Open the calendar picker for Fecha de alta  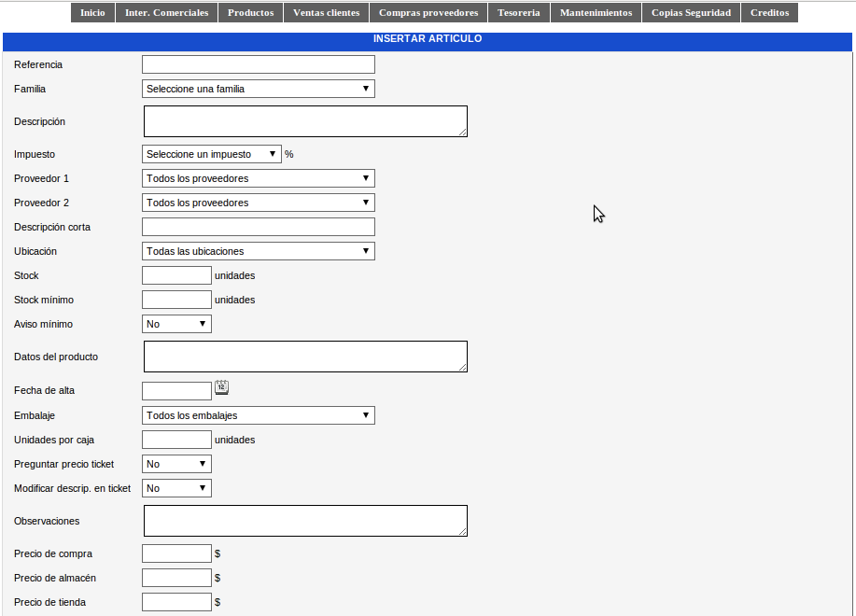220,388
